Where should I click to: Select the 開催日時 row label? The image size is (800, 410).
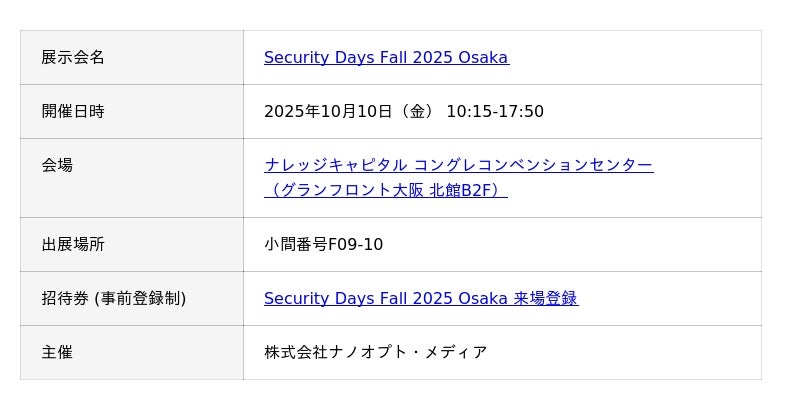(73, 112)
